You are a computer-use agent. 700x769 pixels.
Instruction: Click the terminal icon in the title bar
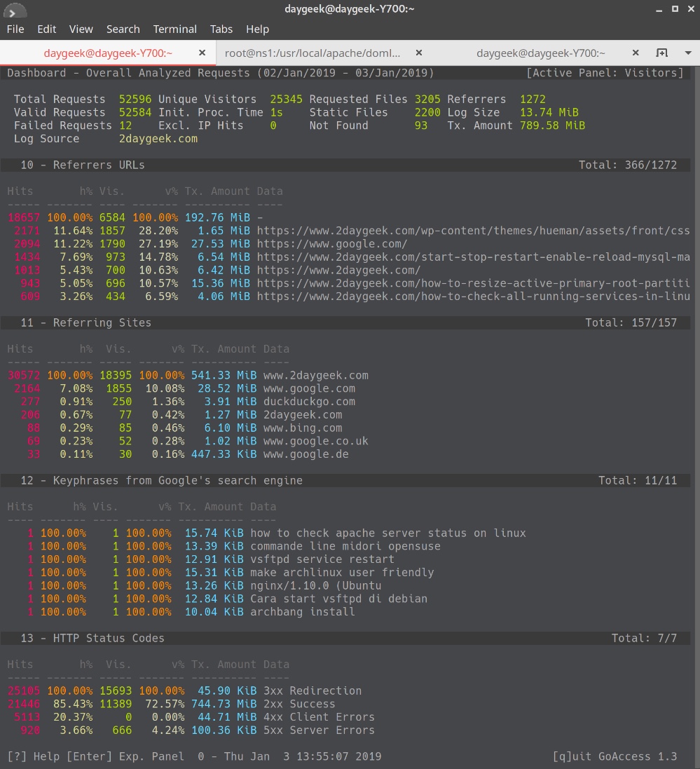[x=14, y=10]
